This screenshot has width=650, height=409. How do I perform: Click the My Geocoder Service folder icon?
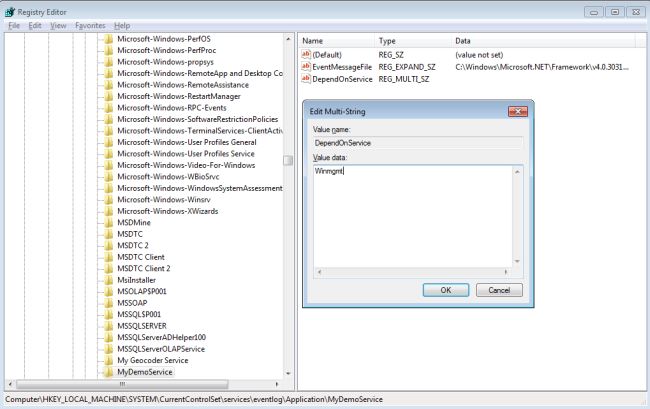pyautogui.click(x=109, y=361)
